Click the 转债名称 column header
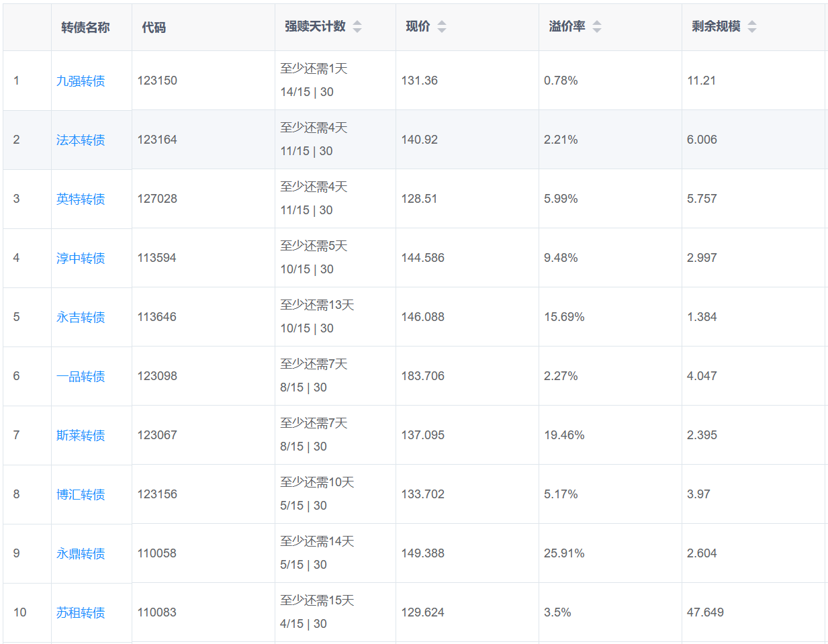 point(85,28)
